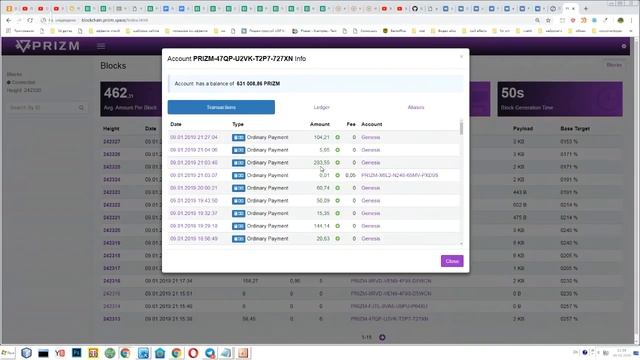The width and height of the screenshot is (640, 360).
Task: Switch to the Aliases tab
Action: [x=416, y=107]
